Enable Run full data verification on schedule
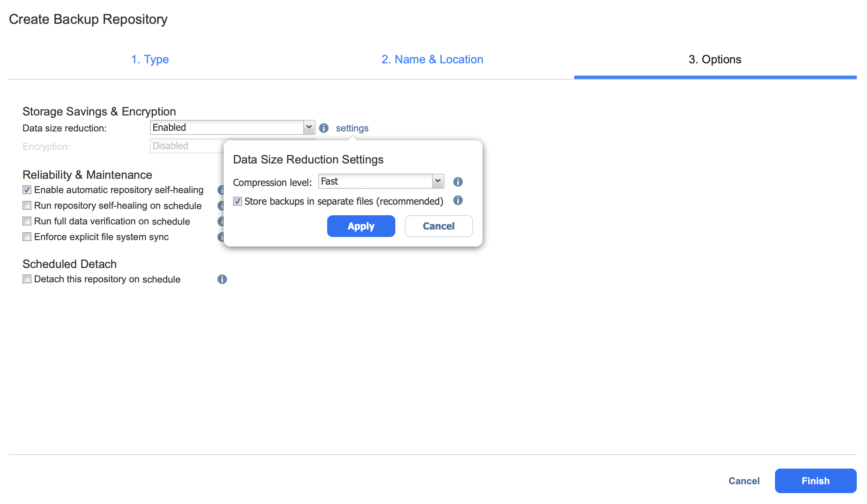The height and width of the screenshot is (504, 867). [x=27, y=221]
